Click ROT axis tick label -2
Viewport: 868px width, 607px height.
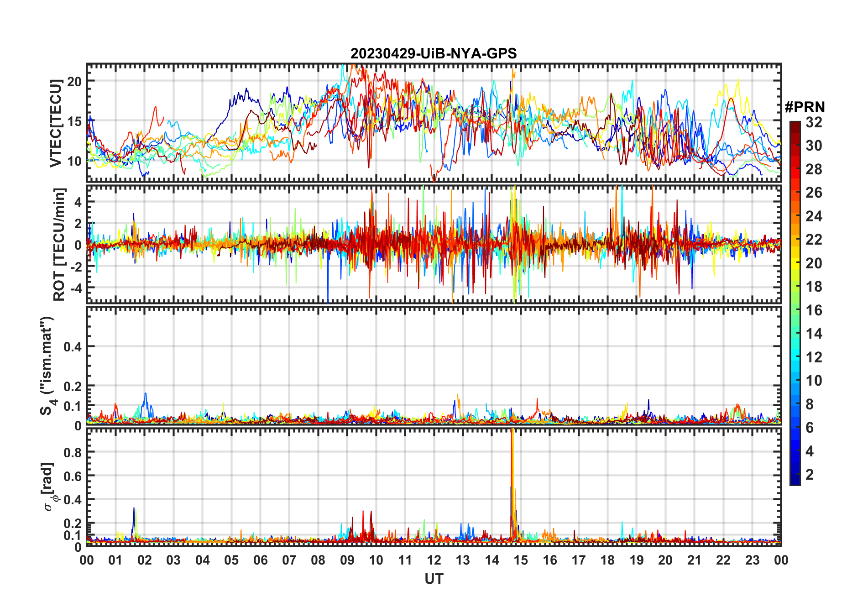(76, 267)
